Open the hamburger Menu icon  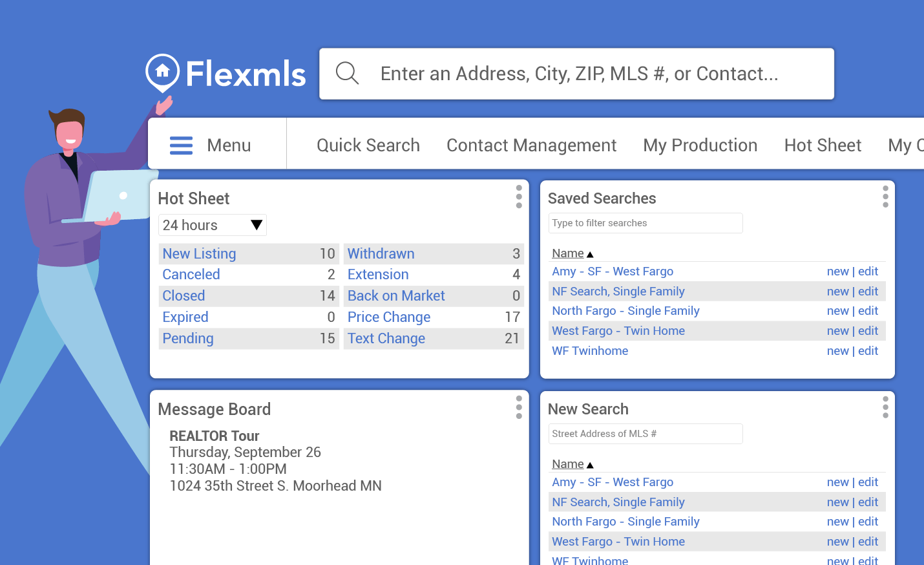(x=181, y=145)
